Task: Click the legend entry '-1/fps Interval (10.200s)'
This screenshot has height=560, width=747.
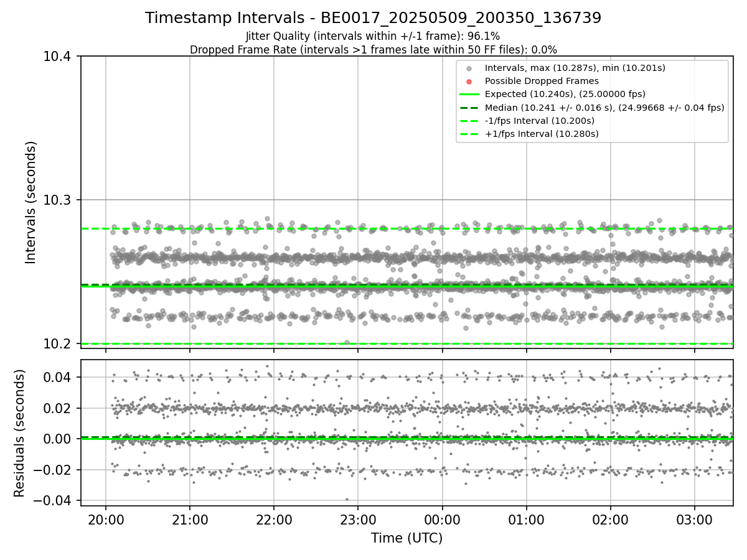Action: (x=539, y=121)
